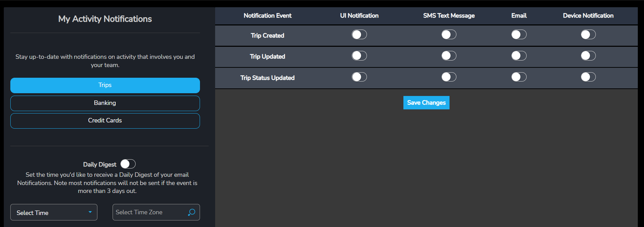644x227 pixels.
Task: Expand the Select Time dropdown arrow
Action: click(90, 212)
